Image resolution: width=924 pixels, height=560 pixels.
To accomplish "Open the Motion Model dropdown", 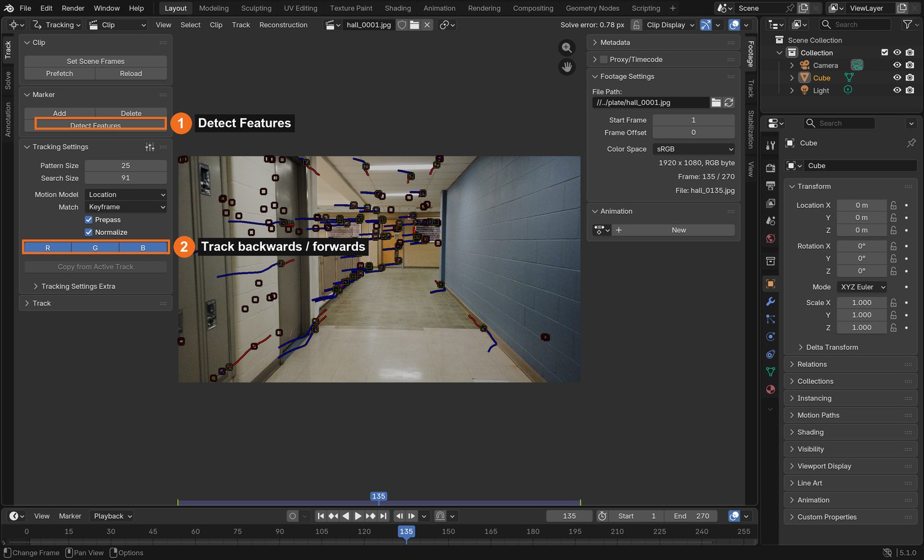I will pyautogui.click(x=126, y=195).
